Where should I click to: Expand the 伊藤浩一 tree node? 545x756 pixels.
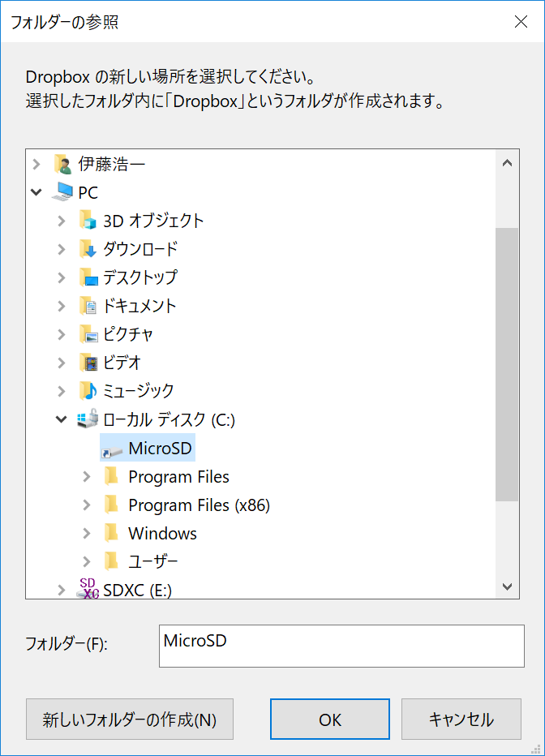coord(36,165)
